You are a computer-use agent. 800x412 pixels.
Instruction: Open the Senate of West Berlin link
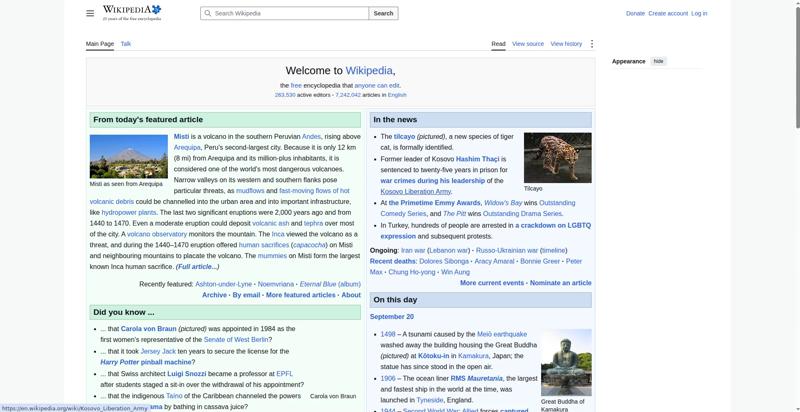[x=236, y=340]
